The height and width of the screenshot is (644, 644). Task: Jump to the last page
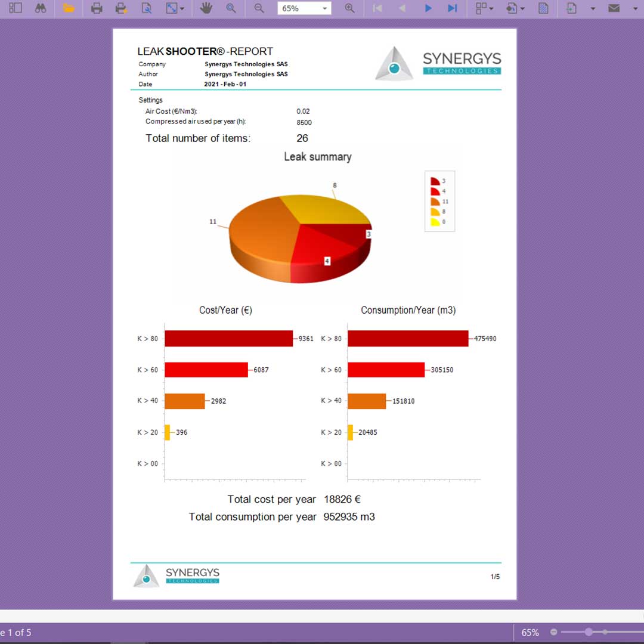(x=453, y=8)
